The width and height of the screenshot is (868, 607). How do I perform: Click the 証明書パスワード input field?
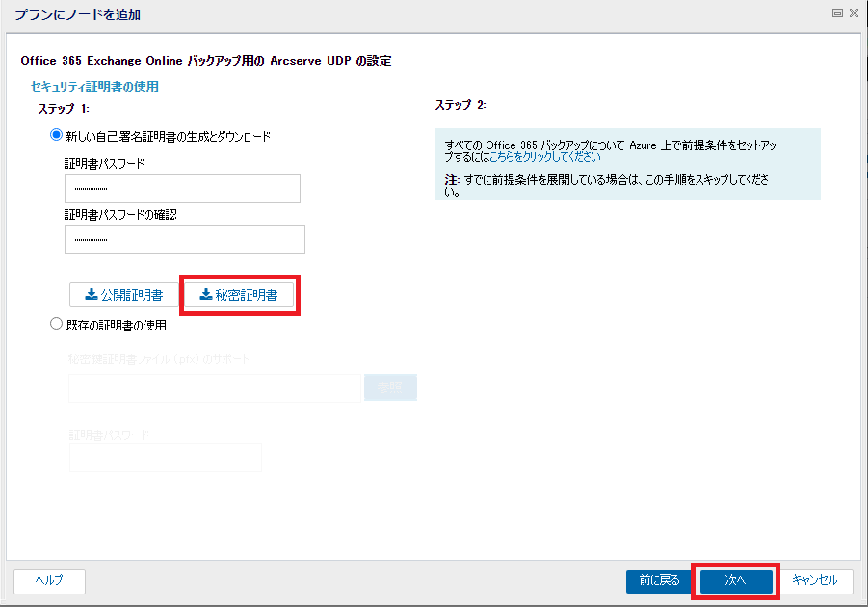(x=182, y=189)
